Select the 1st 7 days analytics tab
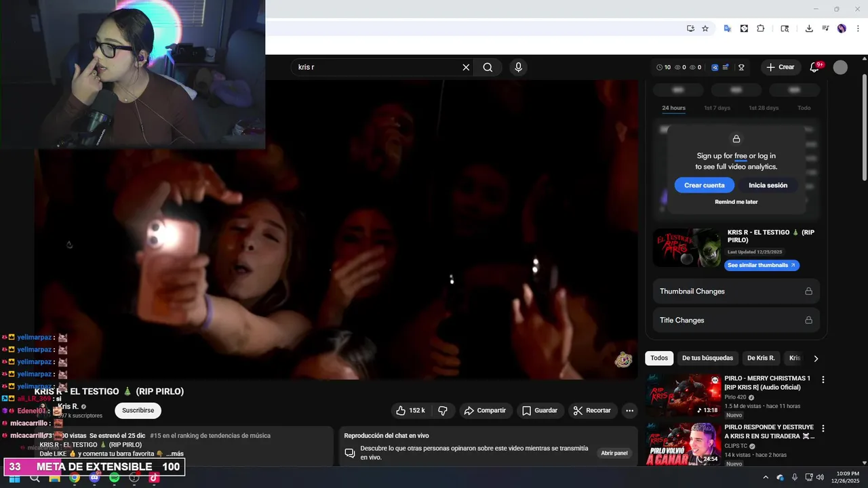Viewport: 868px width, 488px height. 717,108
